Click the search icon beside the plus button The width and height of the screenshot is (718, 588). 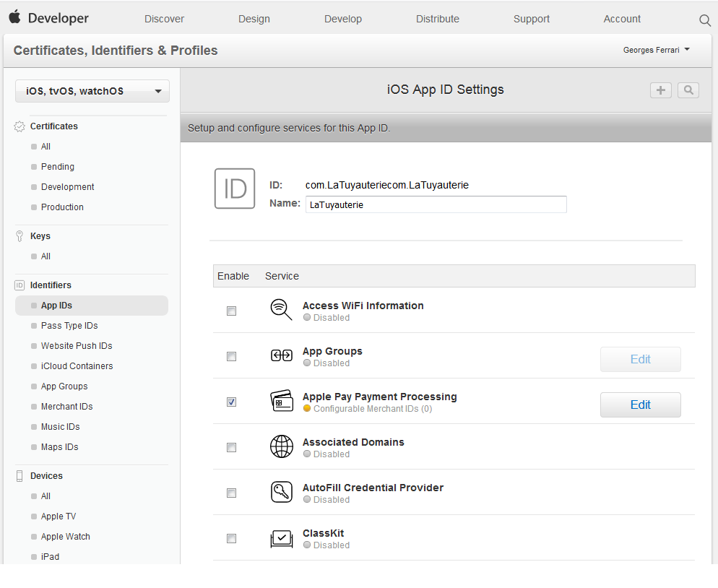point(688,90)
